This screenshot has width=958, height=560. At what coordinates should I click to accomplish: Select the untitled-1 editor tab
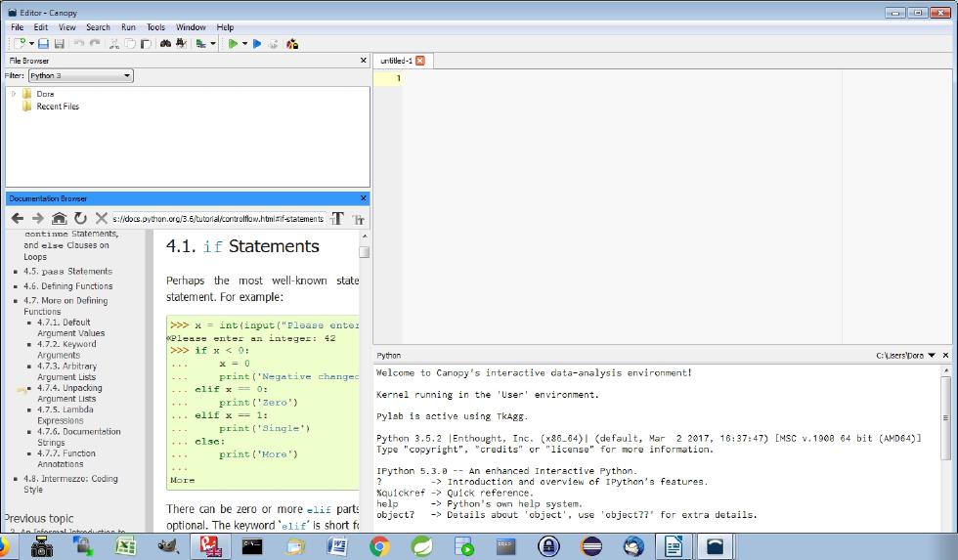point(396,61)
